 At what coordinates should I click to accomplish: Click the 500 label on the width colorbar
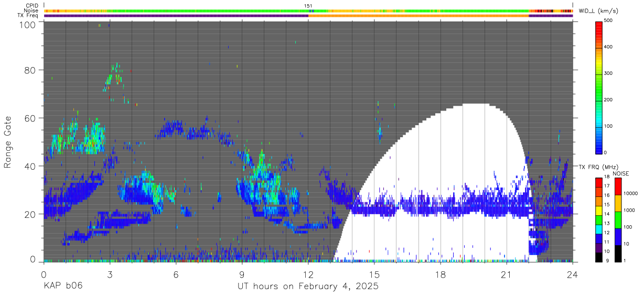[609, 20]
